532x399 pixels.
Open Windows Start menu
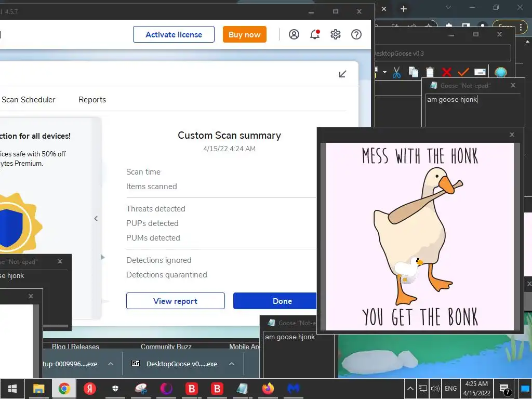coord(12,389)
